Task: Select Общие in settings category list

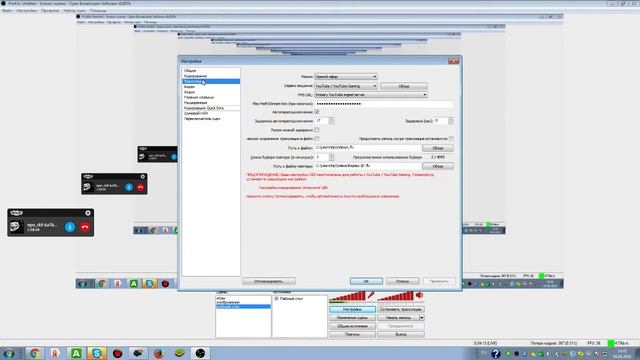Action: (211, 71)
